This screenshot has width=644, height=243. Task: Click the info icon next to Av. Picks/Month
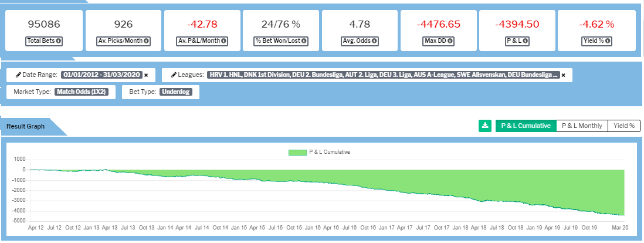coord(146,41)
